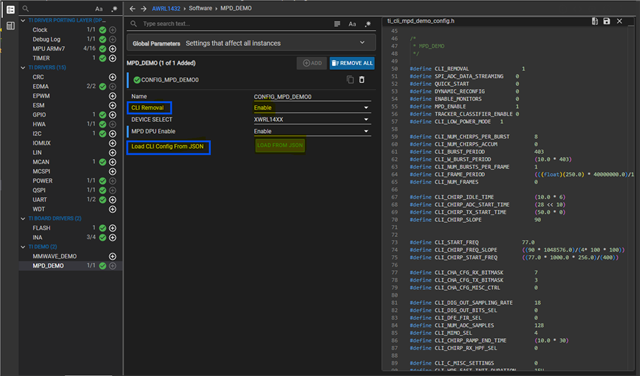Add an MCAN instance with plus icon

113,162
